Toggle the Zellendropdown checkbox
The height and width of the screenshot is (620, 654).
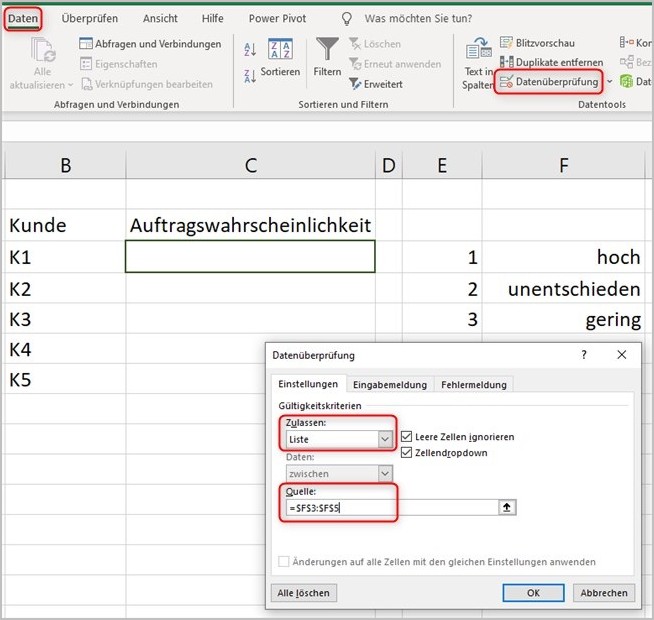pos(406,452)
